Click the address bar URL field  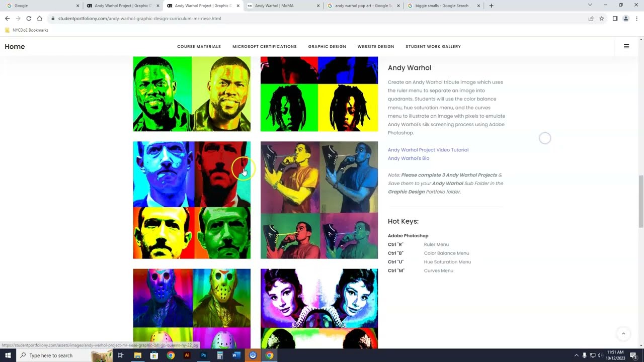click(317, 19)
